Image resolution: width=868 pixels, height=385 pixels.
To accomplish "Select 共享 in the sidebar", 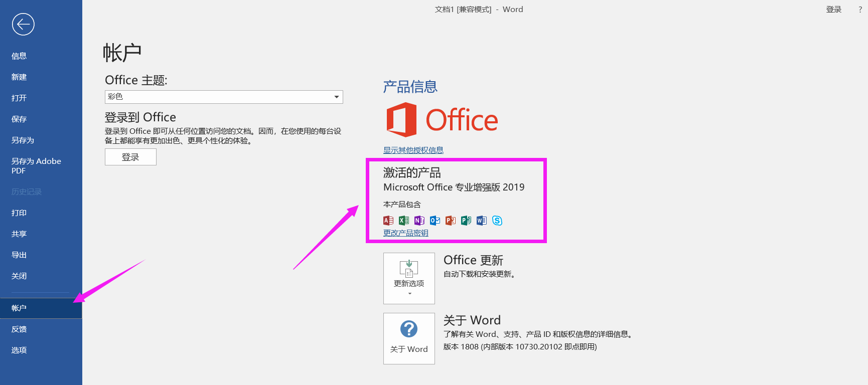I will tap(41, 234).
